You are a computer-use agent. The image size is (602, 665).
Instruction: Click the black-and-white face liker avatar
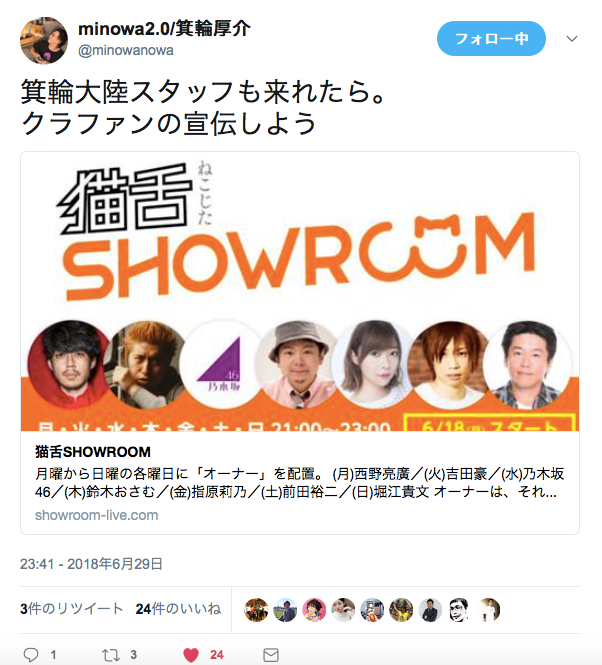459,610
